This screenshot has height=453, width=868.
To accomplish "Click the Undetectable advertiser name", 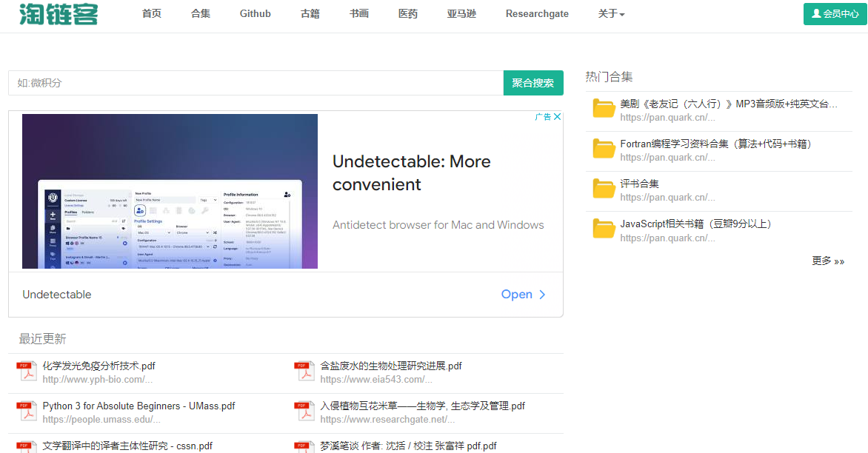I will click(57, 295).
